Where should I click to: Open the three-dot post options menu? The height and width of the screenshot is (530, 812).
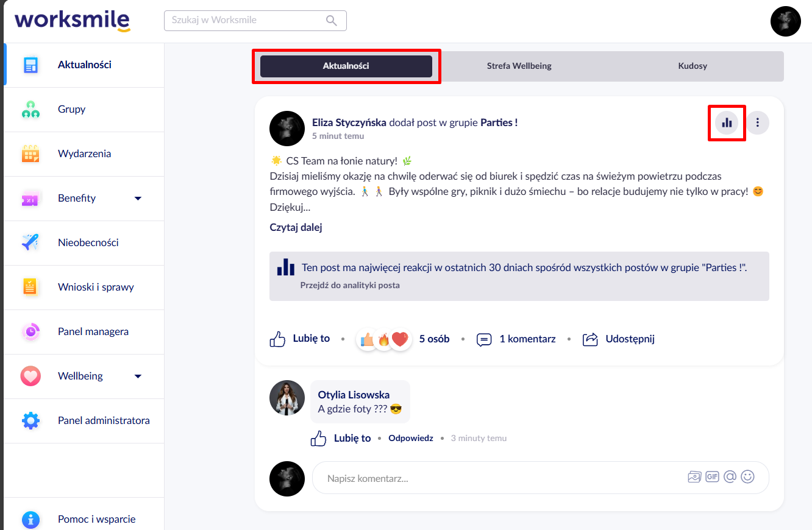(758, 122)
